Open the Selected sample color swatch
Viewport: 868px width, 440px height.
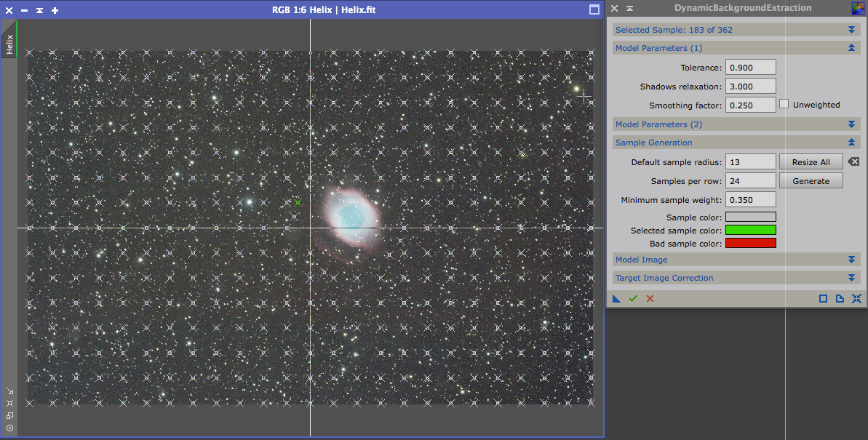751,231
